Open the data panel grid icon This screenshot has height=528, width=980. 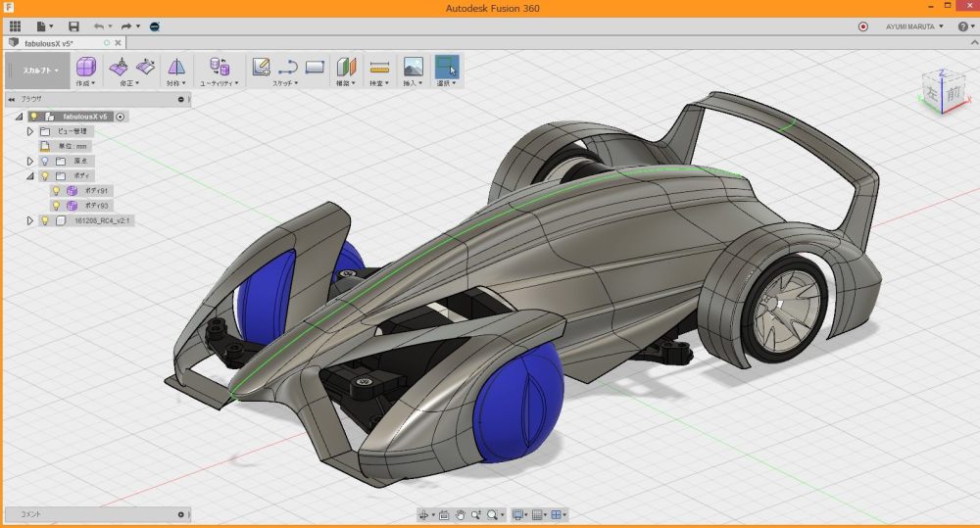pos(15,26)
